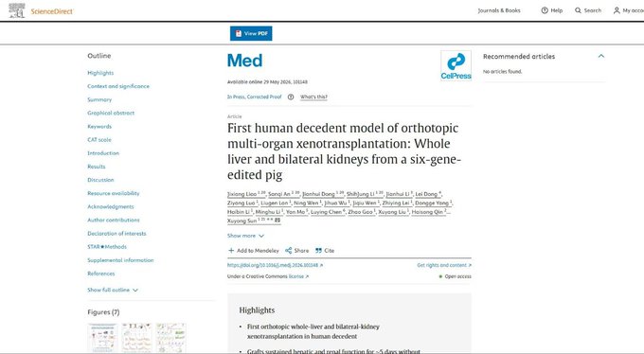Open the Help question mark icon
Screen dimensions: 644x354
(x=545, y=10)
